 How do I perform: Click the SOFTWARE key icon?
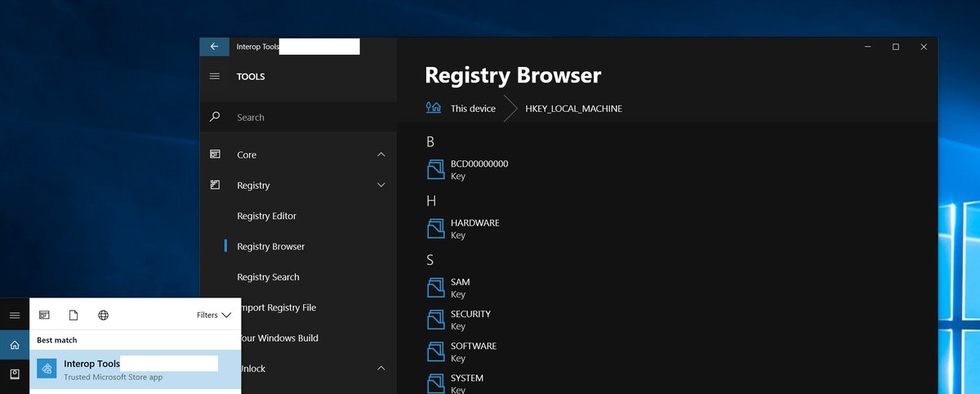(x=435, y=351)
